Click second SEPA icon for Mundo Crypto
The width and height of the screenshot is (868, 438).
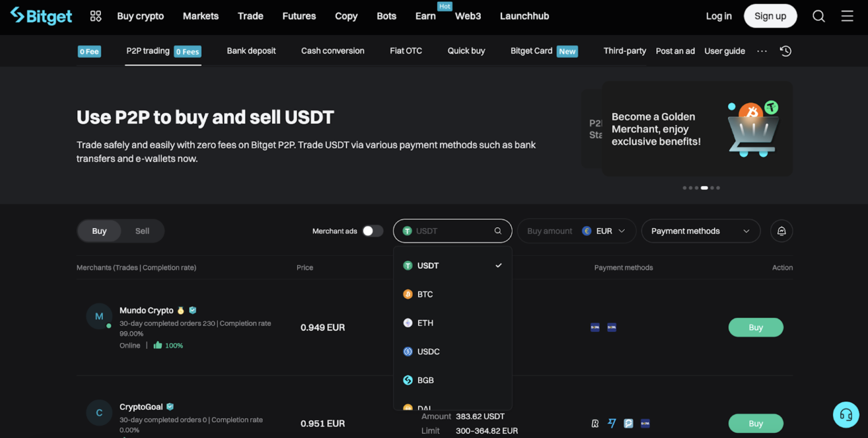coord(612,327)
